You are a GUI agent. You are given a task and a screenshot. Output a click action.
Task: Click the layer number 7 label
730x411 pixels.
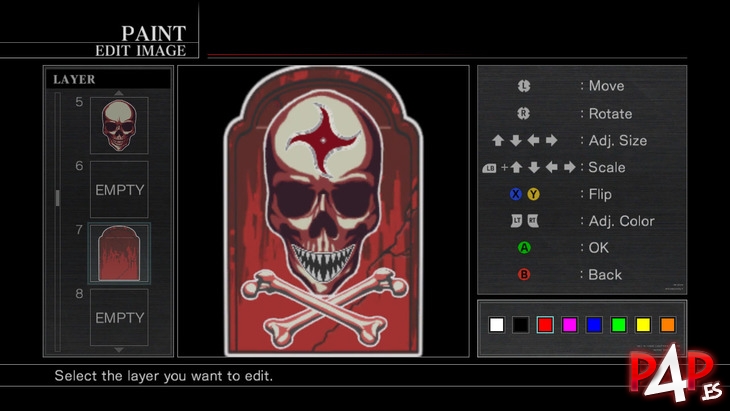79,230
